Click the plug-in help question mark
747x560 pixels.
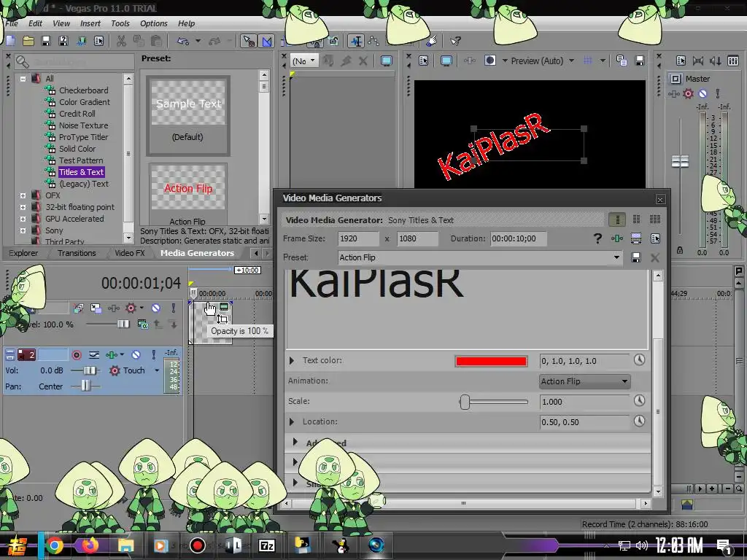pyautogui.click(x=597, y=238)
